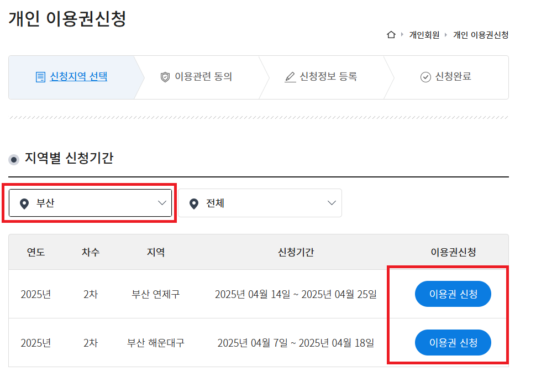
Task: Click 이용권 신청 for 부산 연제구
Action: [x=453, y=294]
